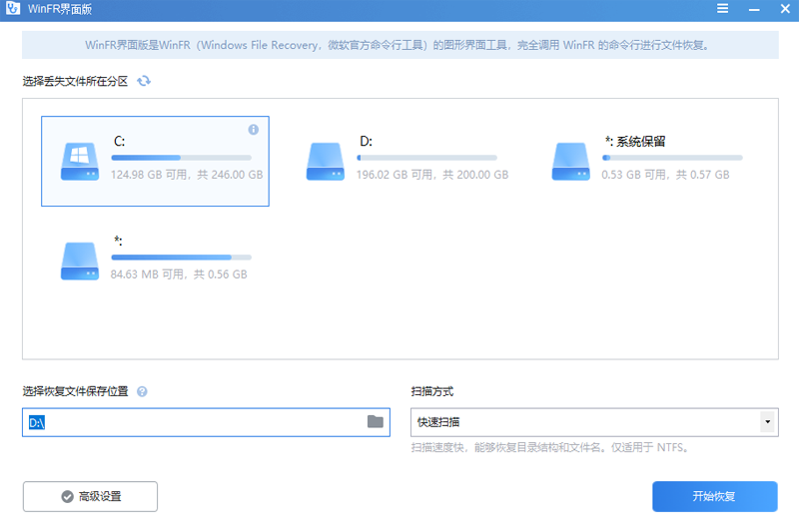Expand the 扫描方式 dropdown arrow
The height and width of the screenshot is (532, 799).
[767, 422]
